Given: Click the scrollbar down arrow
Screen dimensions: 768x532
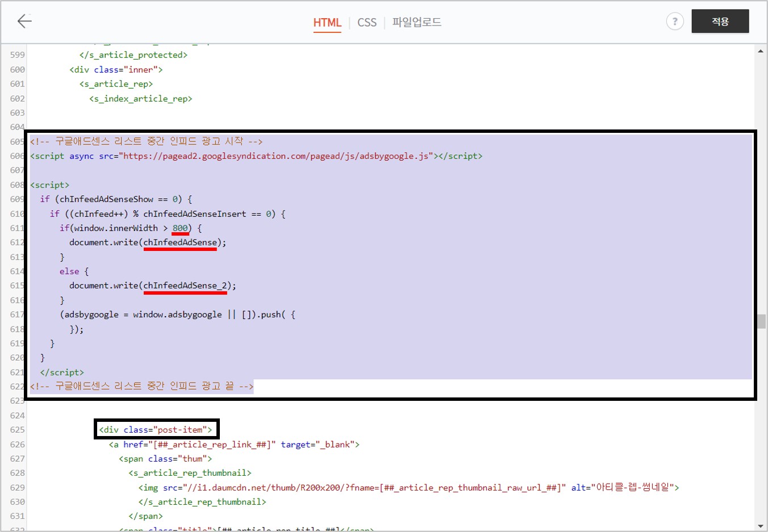Looking at the screenshot, I should (x=761, y=526).
